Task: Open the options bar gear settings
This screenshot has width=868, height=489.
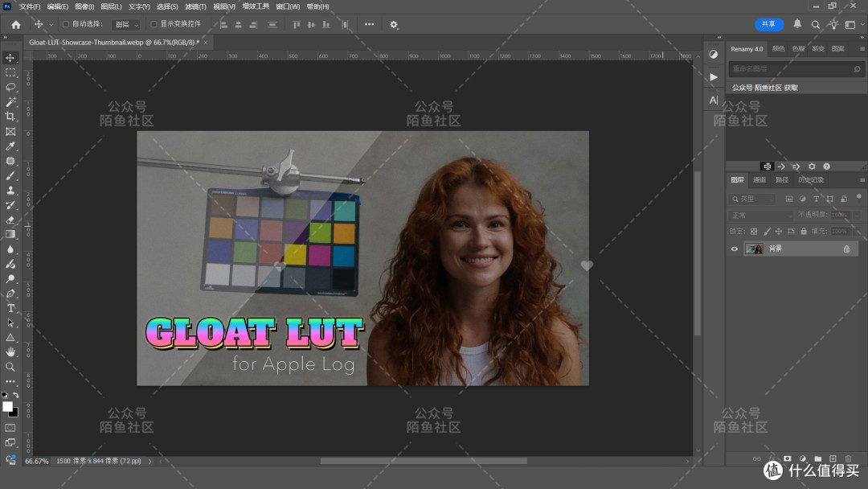Action: 394,24
